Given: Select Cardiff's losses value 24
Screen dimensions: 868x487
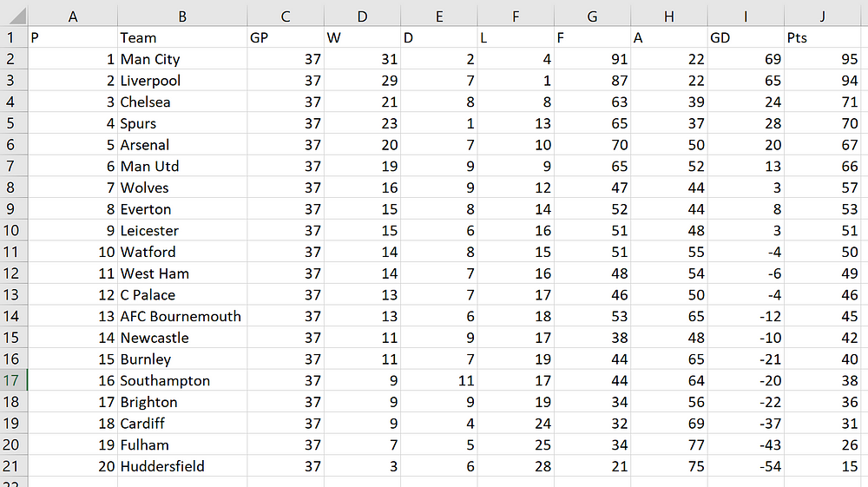Looking at the screenshot, I should point(516,424).
